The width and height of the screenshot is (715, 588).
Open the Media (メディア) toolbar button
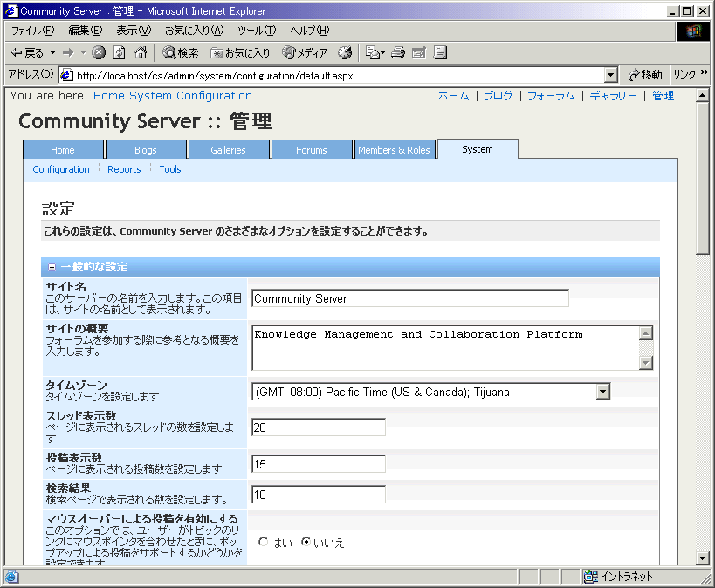point(305,53)
